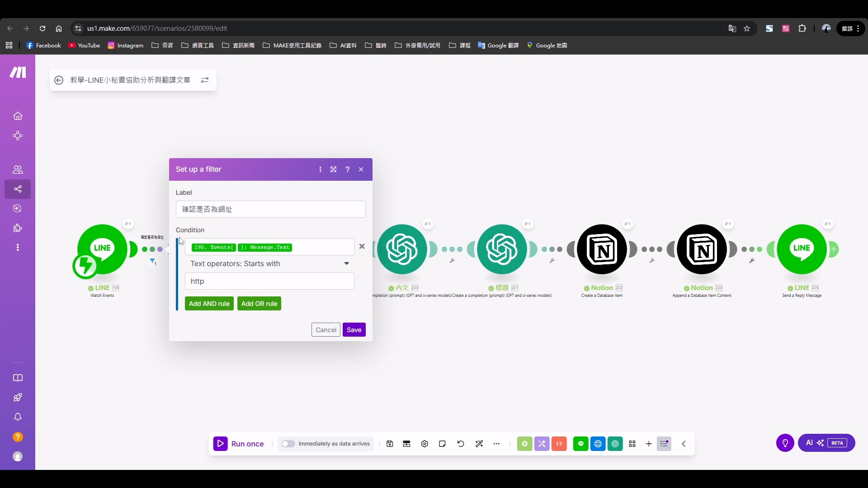Click the LINE Watch Events module

point(102,249)
